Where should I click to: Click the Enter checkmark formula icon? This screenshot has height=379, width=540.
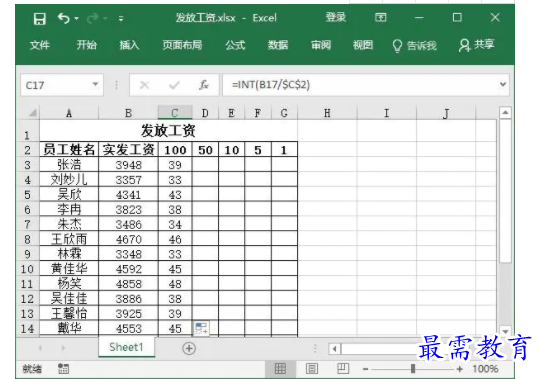[174, 85]
